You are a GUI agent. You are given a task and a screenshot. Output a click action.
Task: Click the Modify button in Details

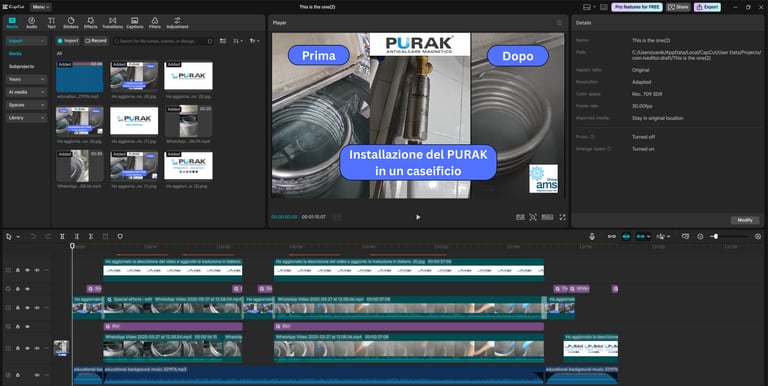pos(745,220)
